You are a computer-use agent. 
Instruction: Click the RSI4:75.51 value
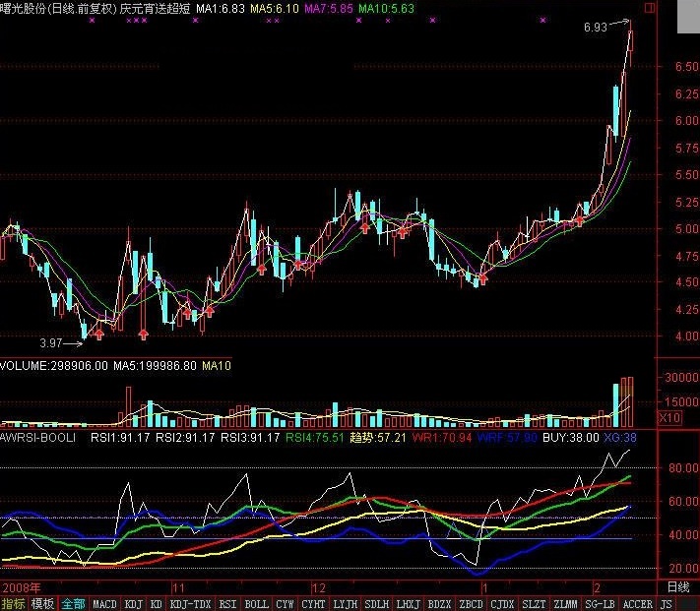pos(315,438)
